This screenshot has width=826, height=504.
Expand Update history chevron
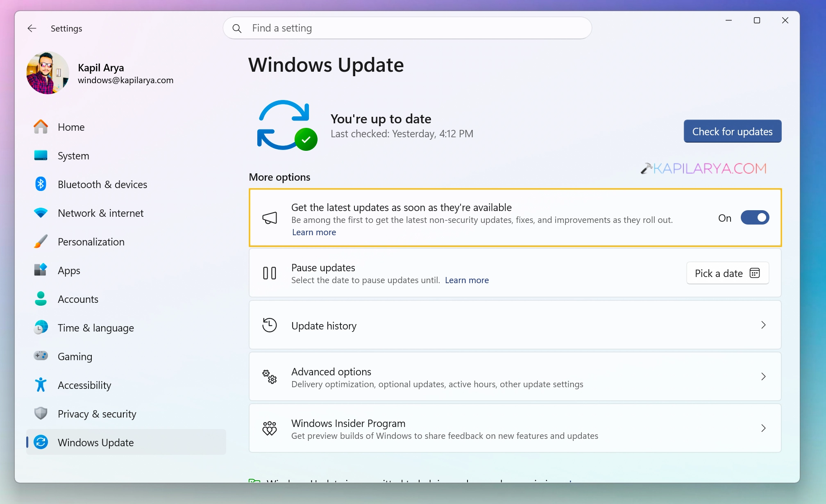pos(763,325)
